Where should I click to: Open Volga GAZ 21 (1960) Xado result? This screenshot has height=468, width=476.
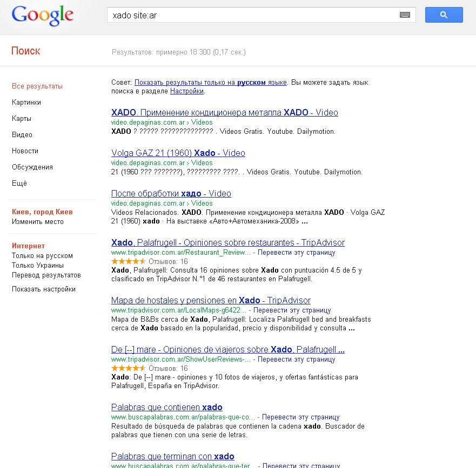click(178, 153)
